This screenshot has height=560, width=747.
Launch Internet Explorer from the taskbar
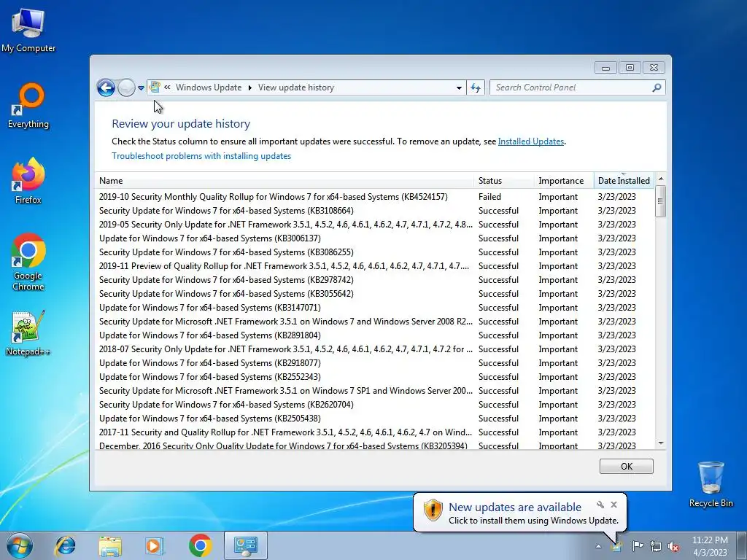point(65,545)
